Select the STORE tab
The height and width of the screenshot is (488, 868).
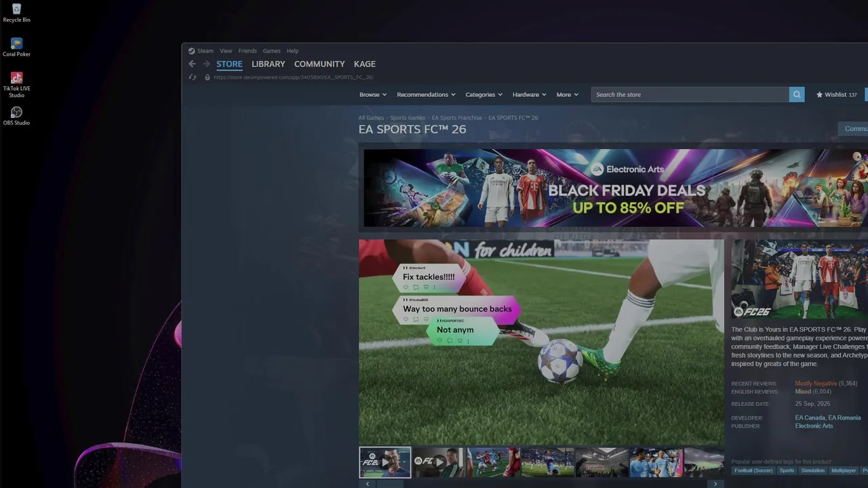(x=229, y=64)
